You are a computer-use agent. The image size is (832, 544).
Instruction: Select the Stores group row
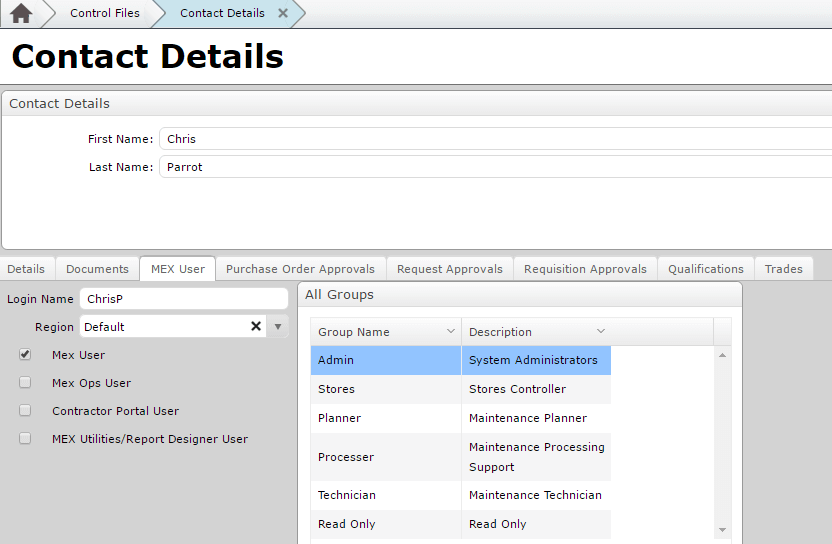point(461,389)
